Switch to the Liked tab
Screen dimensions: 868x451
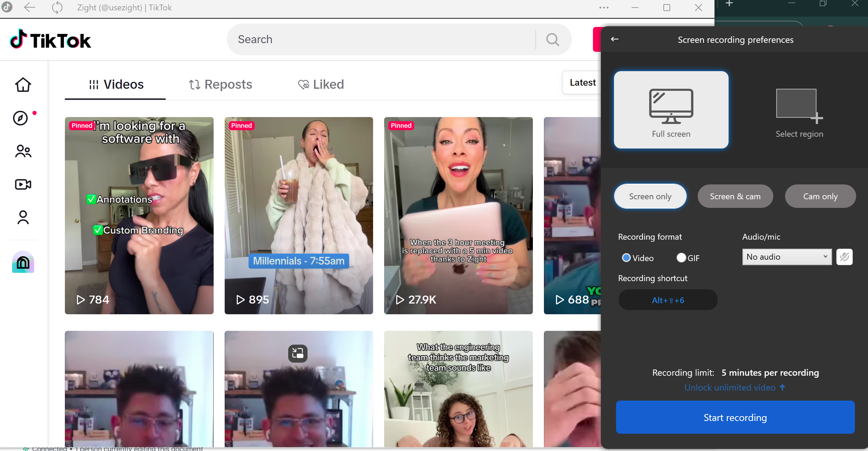321,85
